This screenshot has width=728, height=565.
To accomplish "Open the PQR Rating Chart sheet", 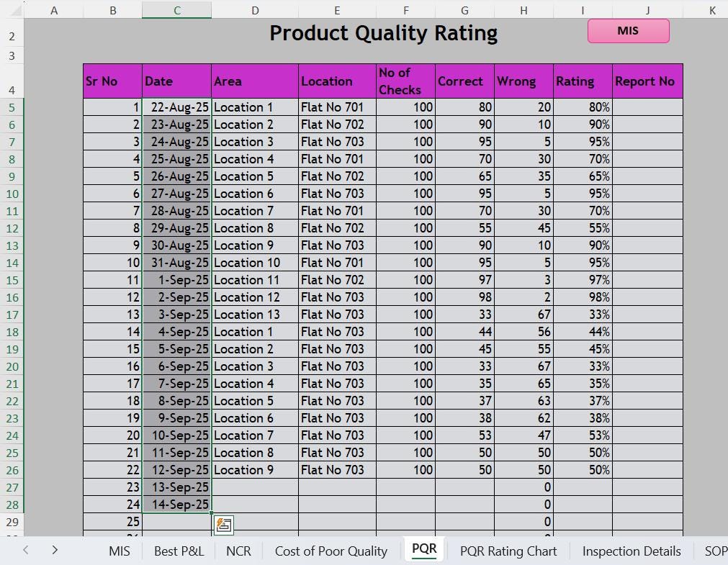I will point(508,551).
